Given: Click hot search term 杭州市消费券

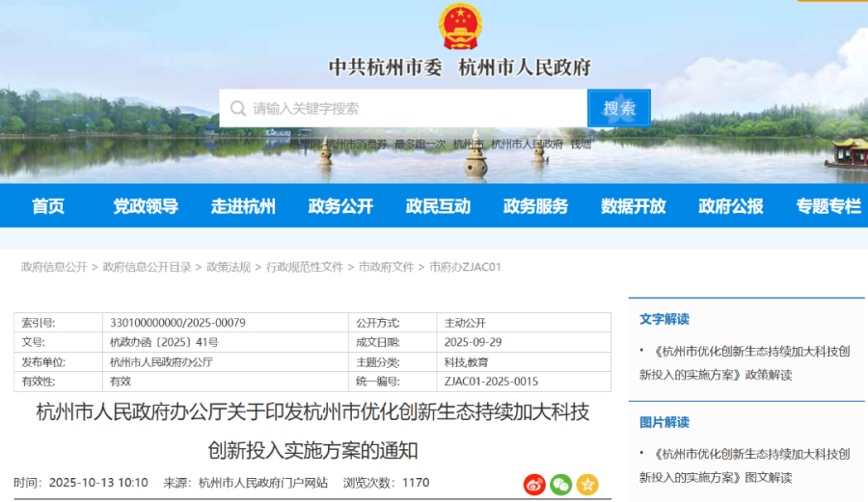Looking at the screenshot, I should 355,144.
